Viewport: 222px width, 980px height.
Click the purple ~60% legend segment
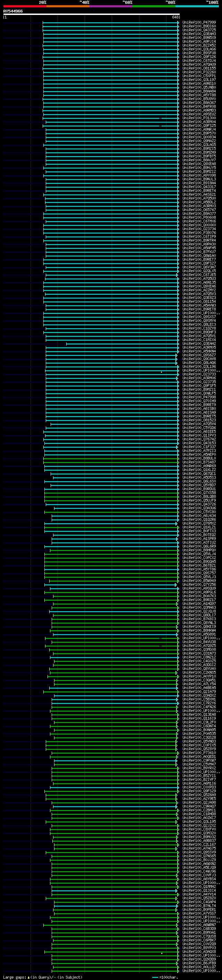pyautogui.click(x=111, y=6)
